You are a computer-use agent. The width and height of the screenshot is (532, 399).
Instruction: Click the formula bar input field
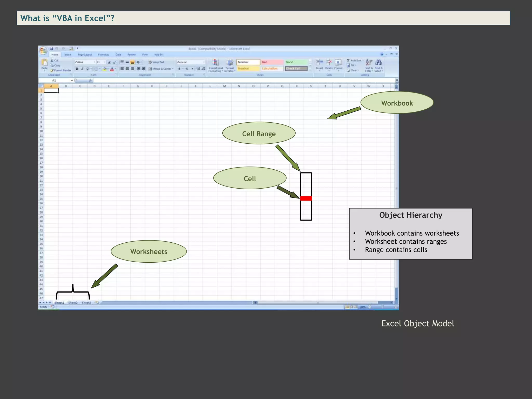coord(244,81)
